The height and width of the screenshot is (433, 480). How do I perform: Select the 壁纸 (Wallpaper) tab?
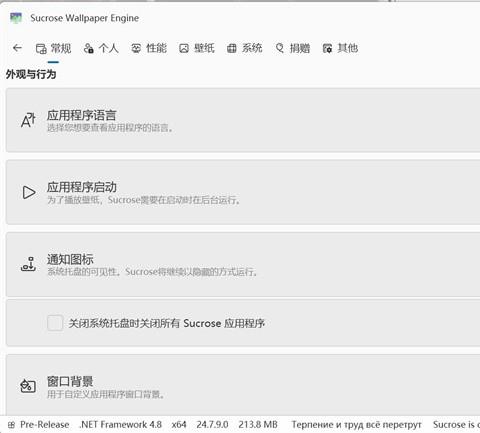pos(197,49)
